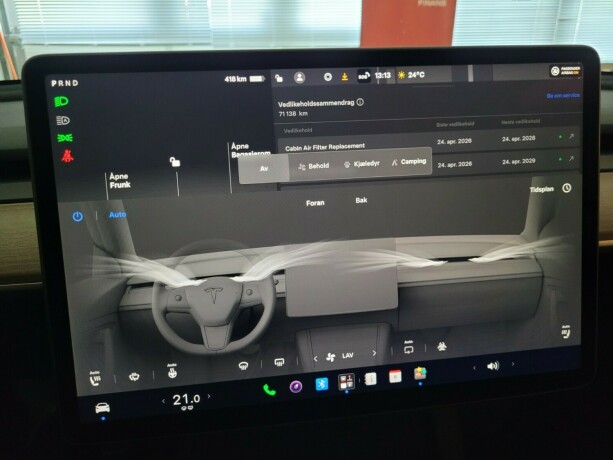Image resolution: width=613 pixels, height=460 pixels.
Task: Decrease fan speed with left chevron
Action: tap(315, 359)
